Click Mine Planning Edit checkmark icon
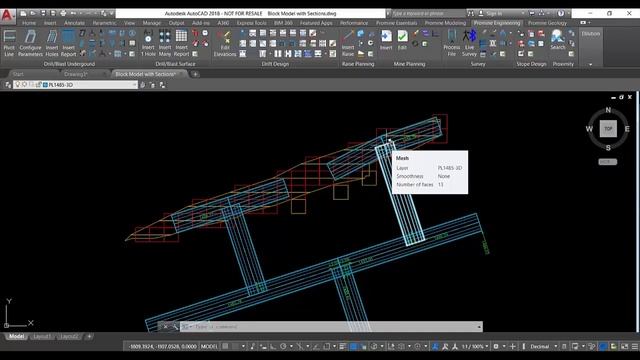640x360 pixels. [402, 40]
